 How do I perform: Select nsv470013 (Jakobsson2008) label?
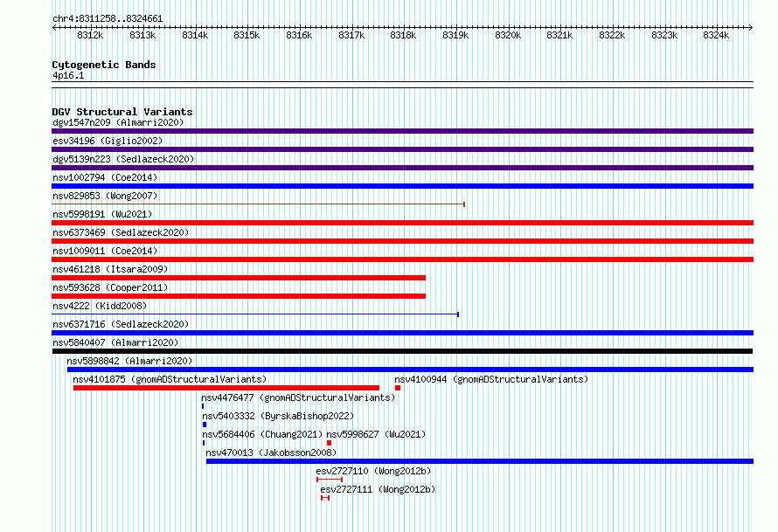pyautogui.click(x=271, y=453)
